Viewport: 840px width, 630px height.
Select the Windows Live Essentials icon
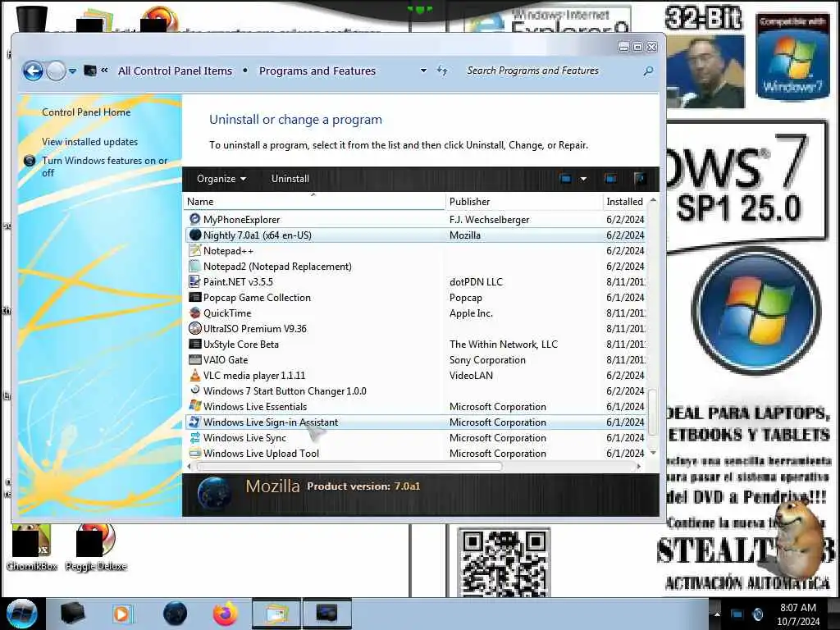(x=194, y=406)
